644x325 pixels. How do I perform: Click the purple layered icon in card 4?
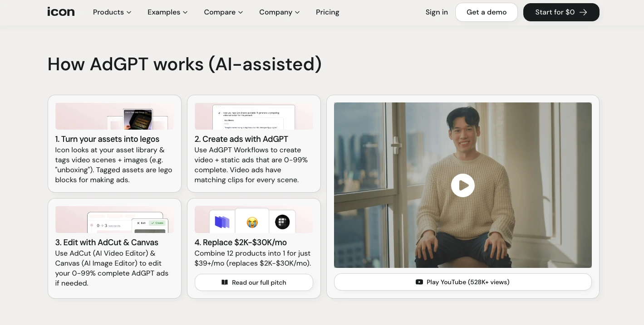pyautogui.click(x=222, y=222)
